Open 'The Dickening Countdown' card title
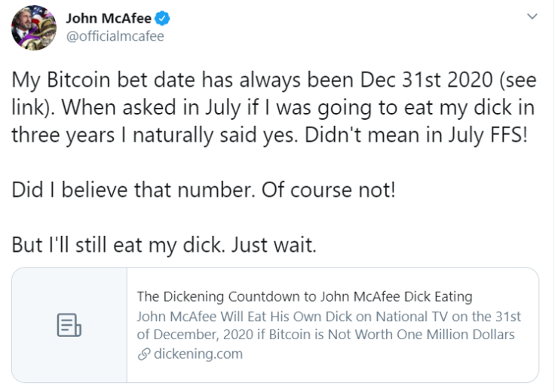The height and width of the screenshot is (392, 555). click(x=305, y=296)
